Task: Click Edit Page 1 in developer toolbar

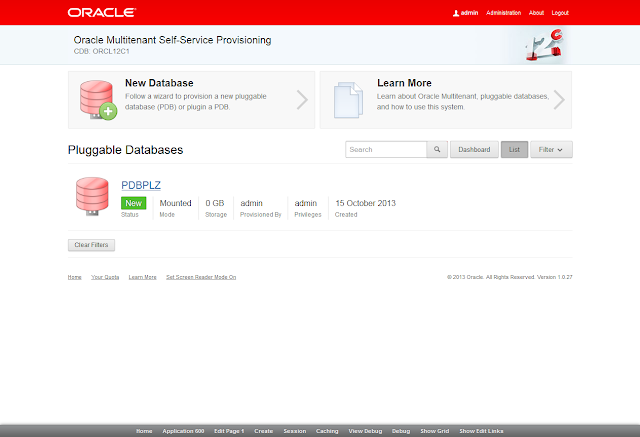Action: pyautogui.click(x=229, y=431)
